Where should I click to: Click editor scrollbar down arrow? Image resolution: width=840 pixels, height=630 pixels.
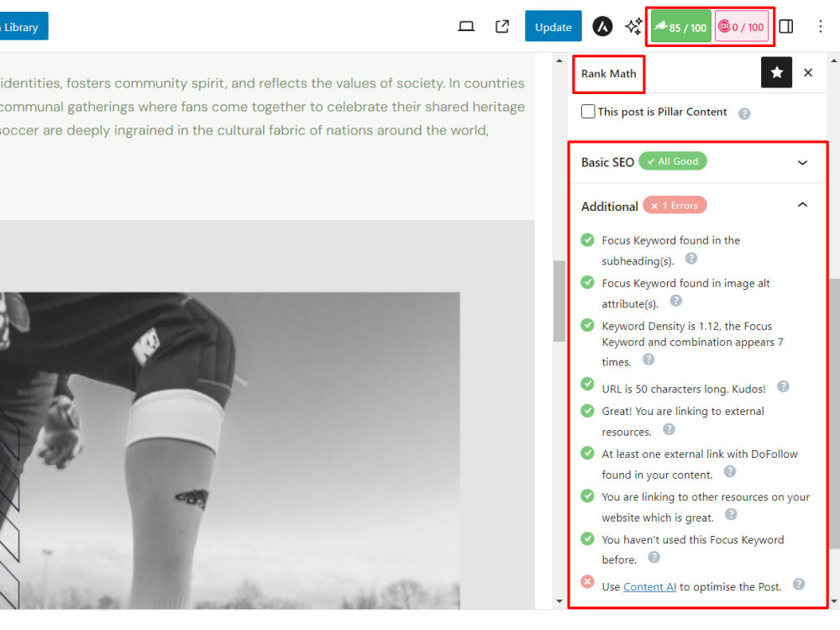pyautogui.click(x=559, y=601)
